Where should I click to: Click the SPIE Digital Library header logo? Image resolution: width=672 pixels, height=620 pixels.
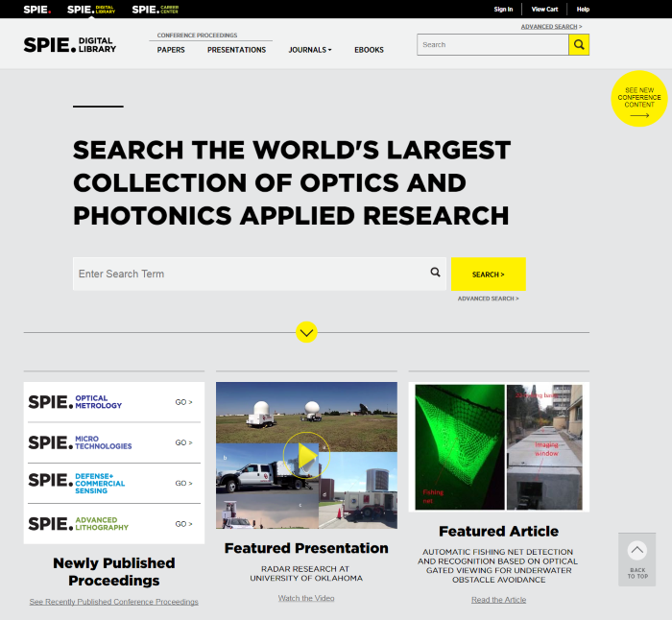(x=70, y=44)
